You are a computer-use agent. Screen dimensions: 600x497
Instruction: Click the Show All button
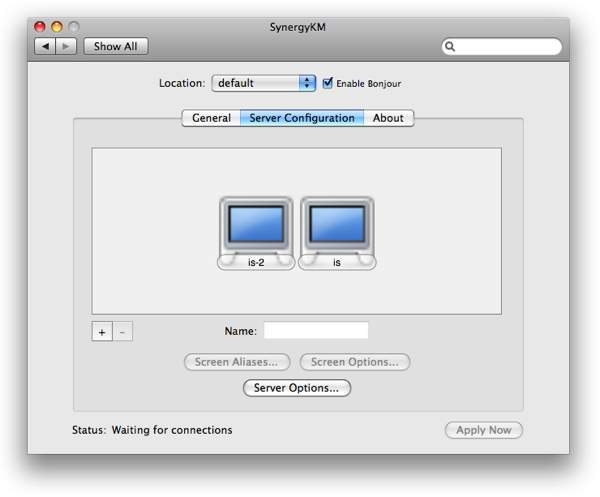pos(116,46)
